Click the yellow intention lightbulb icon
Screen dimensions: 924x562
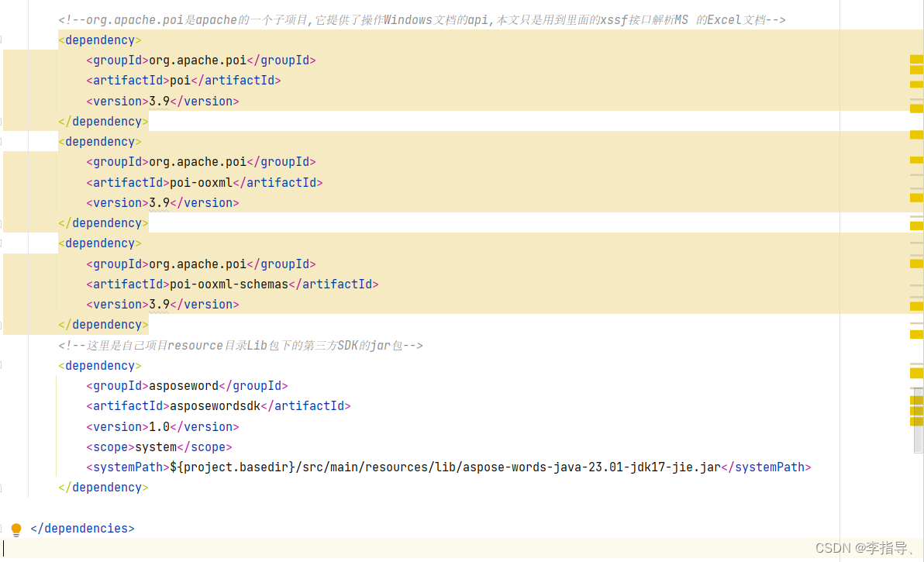tap(16, 529)
